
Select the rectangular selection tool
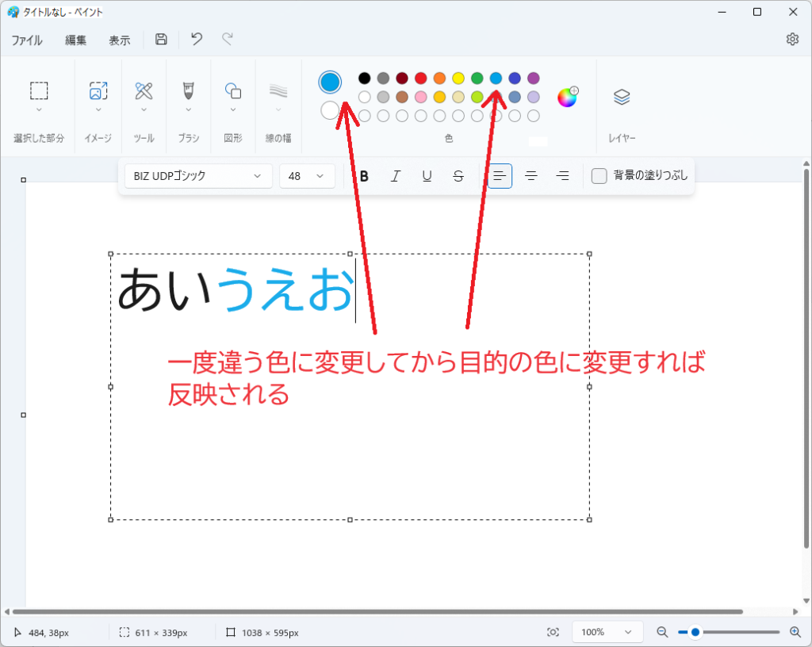[x=39, y=90]
